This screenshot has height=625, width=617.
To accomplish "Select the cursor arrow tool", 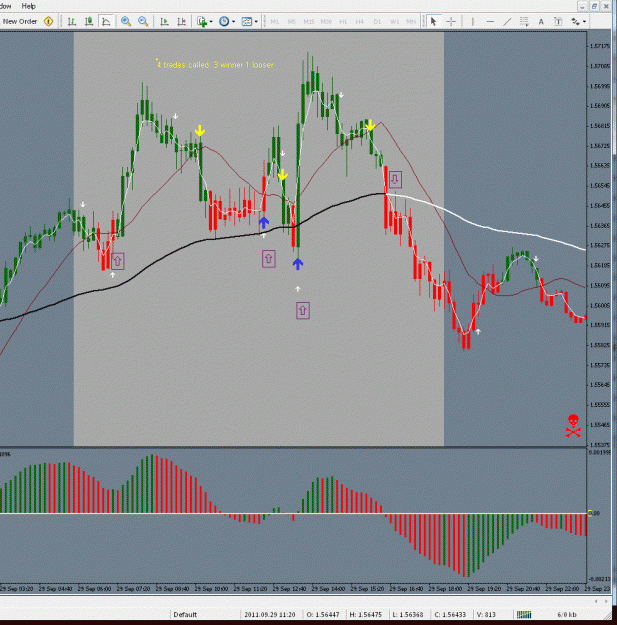I will (x=434, y=22).
